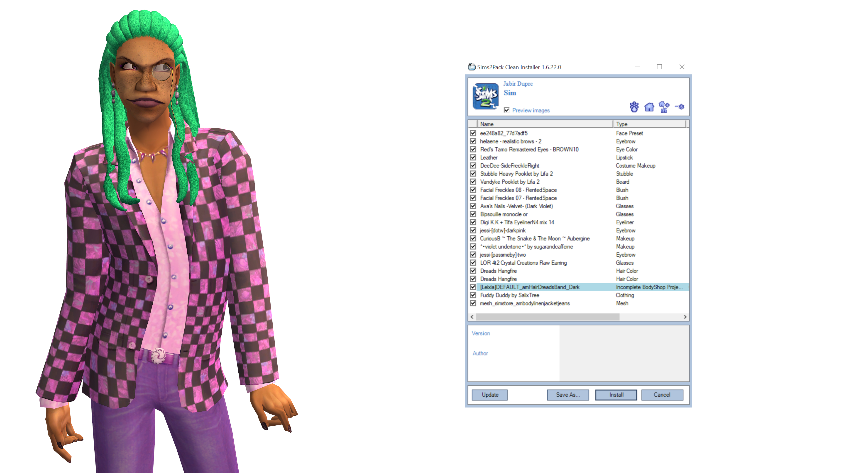The width and height of the screenshot is (868, 473).
Task: Uncheck the Ava's Nails Velvet checkbox
Action: pos(473,206)
